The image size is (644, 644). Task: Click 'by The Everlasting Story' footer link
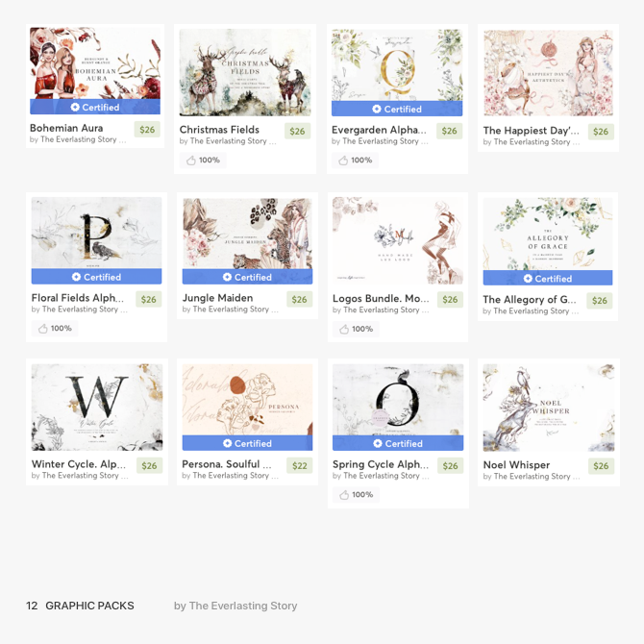(x=235, y=606)
